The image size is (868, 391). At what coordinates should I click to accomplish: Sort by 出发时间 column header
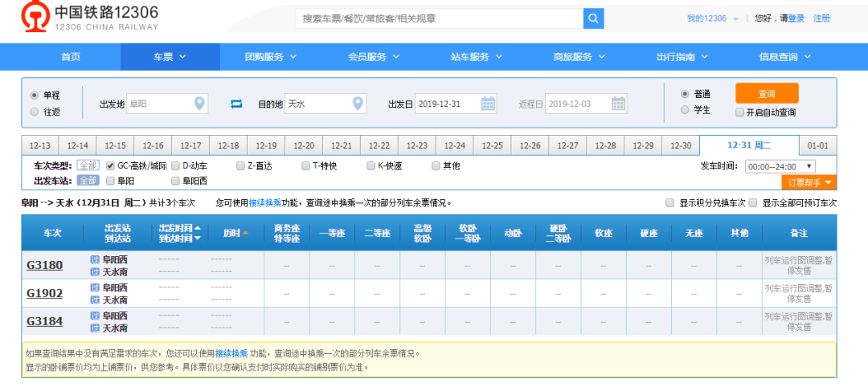(x=180, y=227)
